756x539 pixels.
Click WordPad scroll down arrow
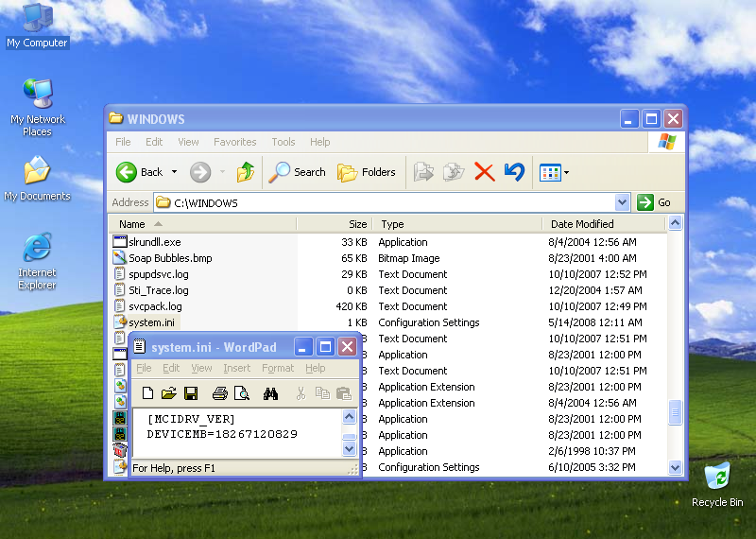point(349,449)
